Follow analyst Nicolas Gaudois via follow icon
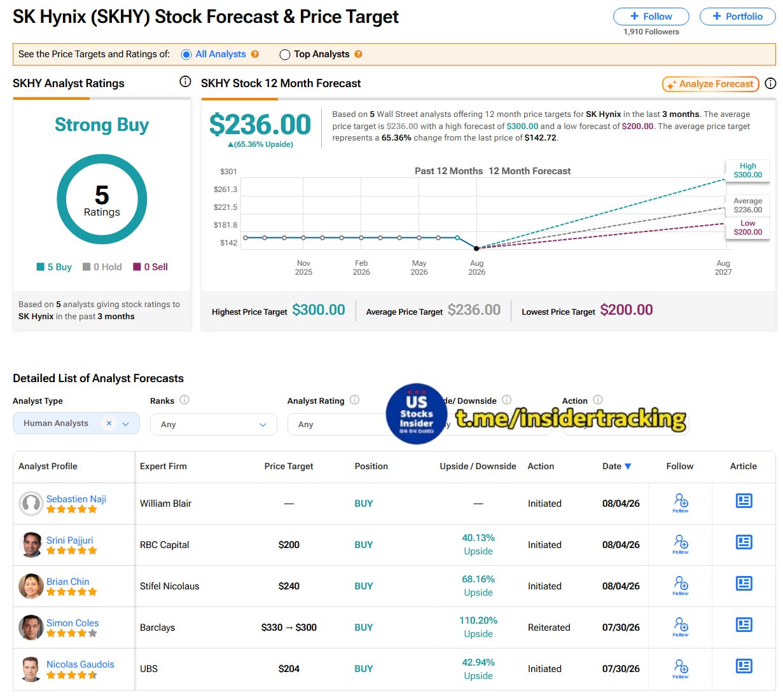The height and width of the screenshot is (700, 783). click(681, 668)
